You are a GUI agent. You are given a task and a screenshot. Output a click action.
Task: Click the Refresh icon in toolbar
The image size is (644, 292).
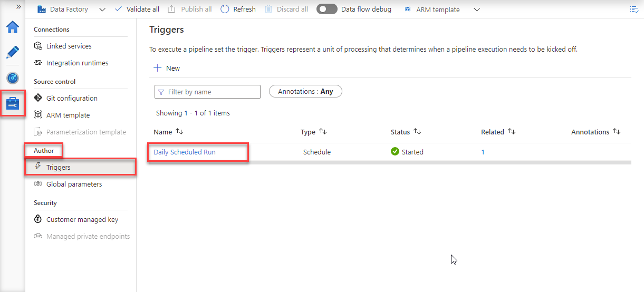point(225,9)
